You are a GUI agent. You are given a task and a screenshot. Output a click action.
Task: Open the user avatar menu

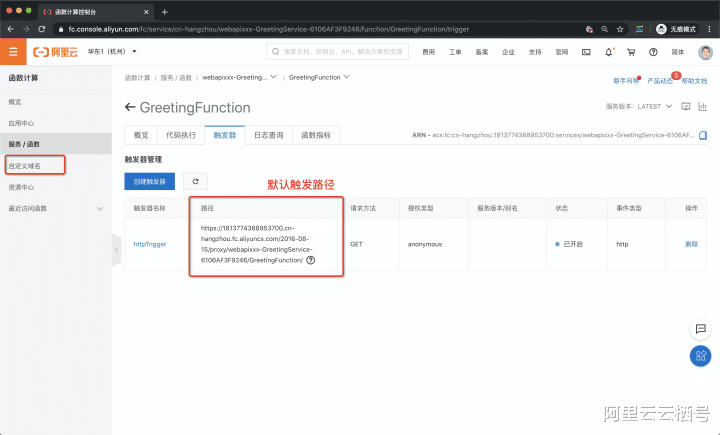pos(705,52)
